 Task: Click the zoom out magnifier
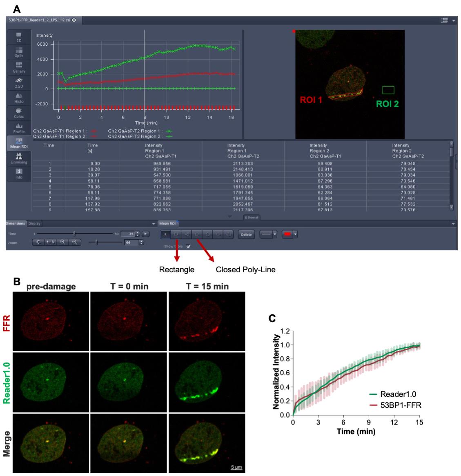click(x=62, y=242)
